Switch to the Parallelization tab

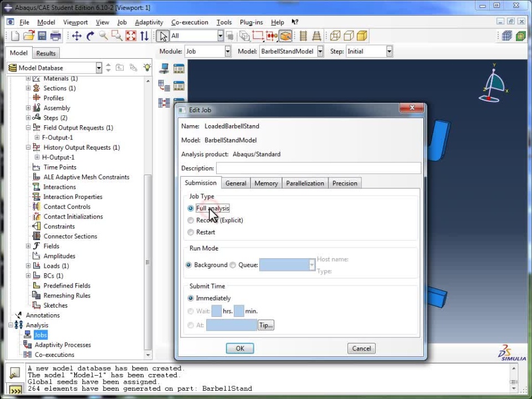click(x=305, y=183)
